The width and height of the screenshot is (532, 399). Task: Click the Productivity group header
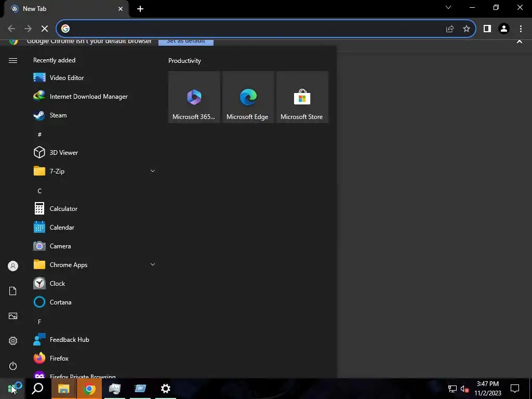[184, 61]
